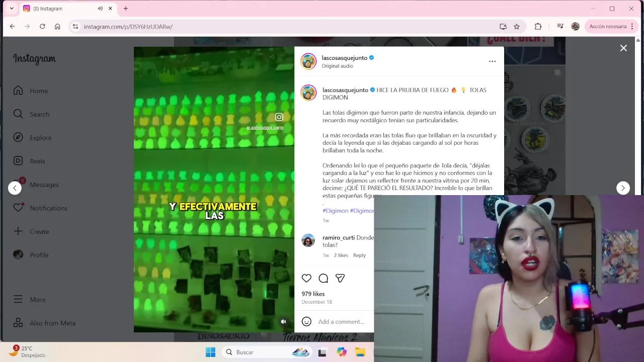This screenshot has height=362, width=644.
Task: Click post date December 18
Action: point(316,302)
